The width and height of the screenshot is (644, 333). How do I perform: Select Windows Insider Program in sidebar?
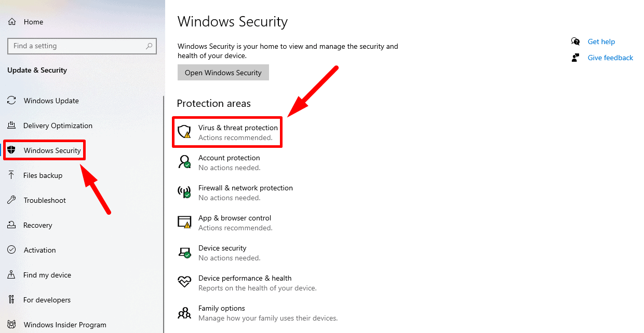65,325
